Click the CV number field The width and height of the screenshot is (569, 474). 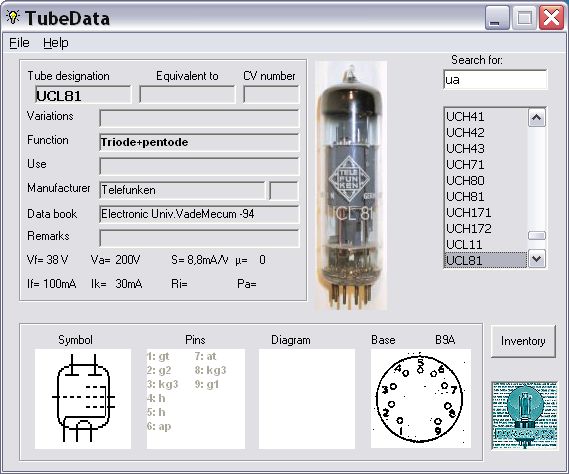(271, 94)
